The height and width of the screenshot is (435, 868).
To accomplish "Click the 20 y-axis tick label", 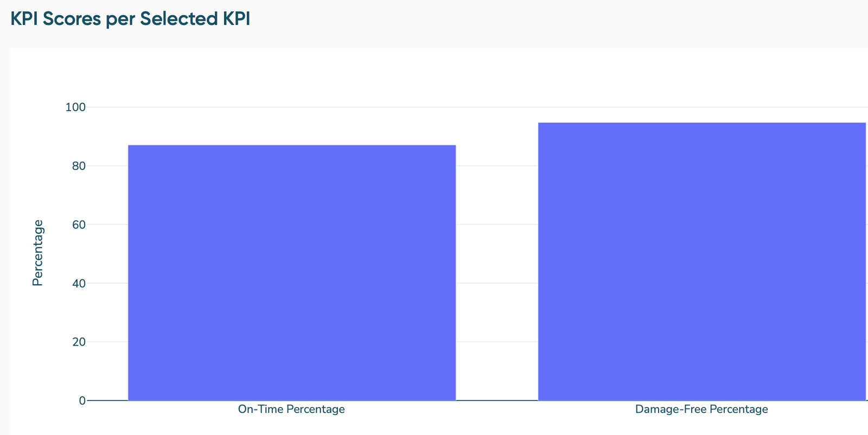I will point(79,342).
